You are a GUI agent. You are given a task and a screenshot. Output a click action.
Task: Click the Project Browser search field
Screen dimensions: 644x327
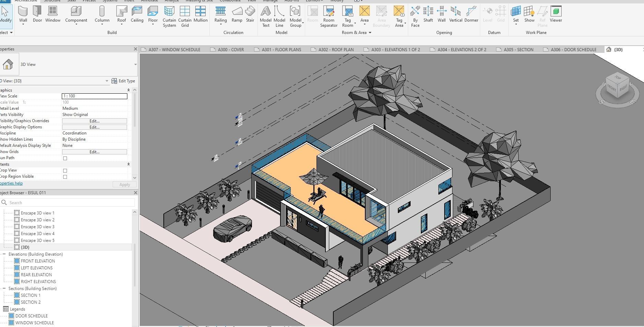coord(68,202)
